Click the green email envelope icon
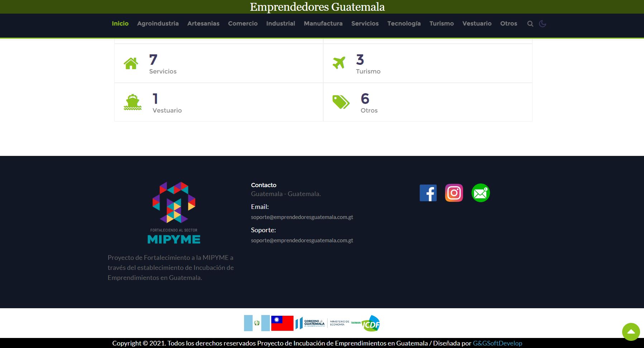Image resolution: width=644 pixels, height=348 pixels. [x=480, y=193]
